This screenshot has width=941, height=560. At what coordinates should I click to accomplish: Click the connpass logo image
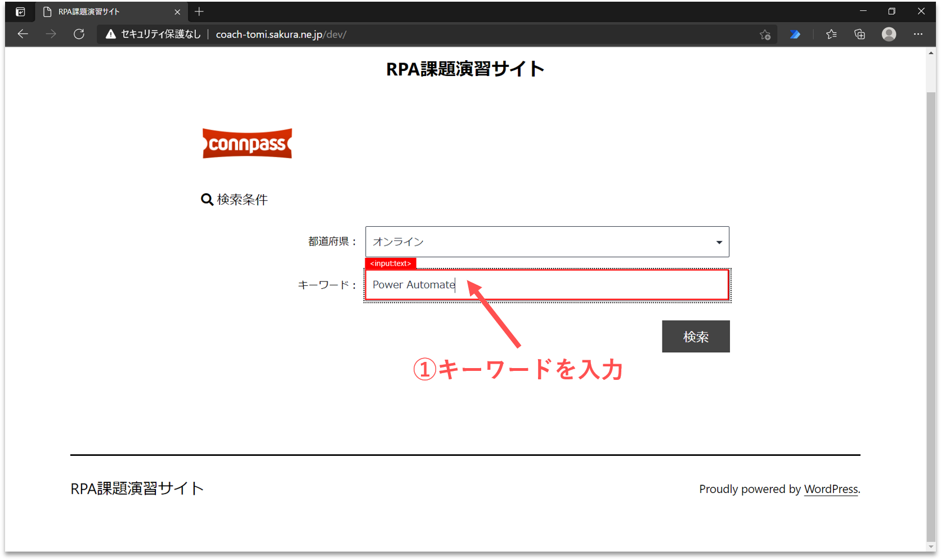pyautogui.click(x=247, y=144)
